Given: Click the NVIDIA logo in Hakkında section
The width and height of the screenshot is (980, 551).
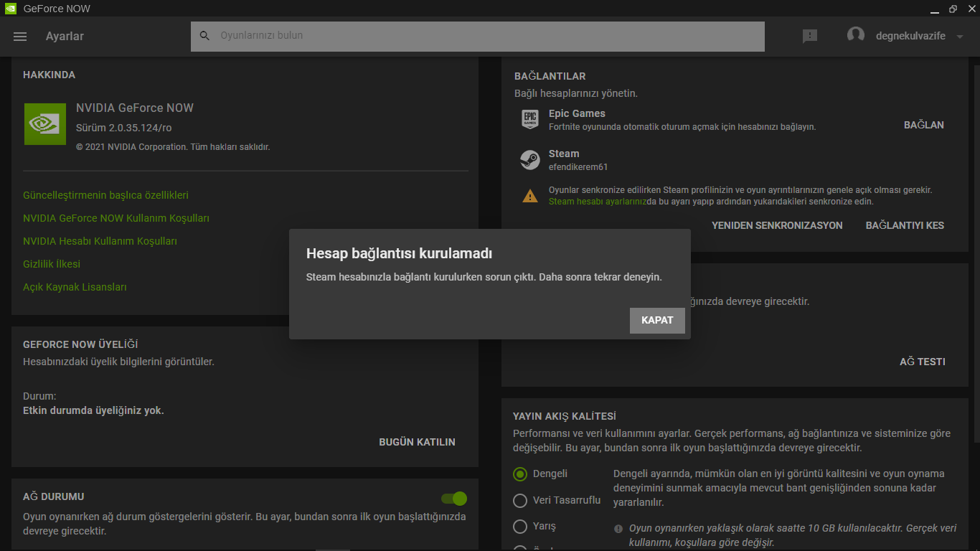Looking at the screenshot, I should [x=45, y=124].
